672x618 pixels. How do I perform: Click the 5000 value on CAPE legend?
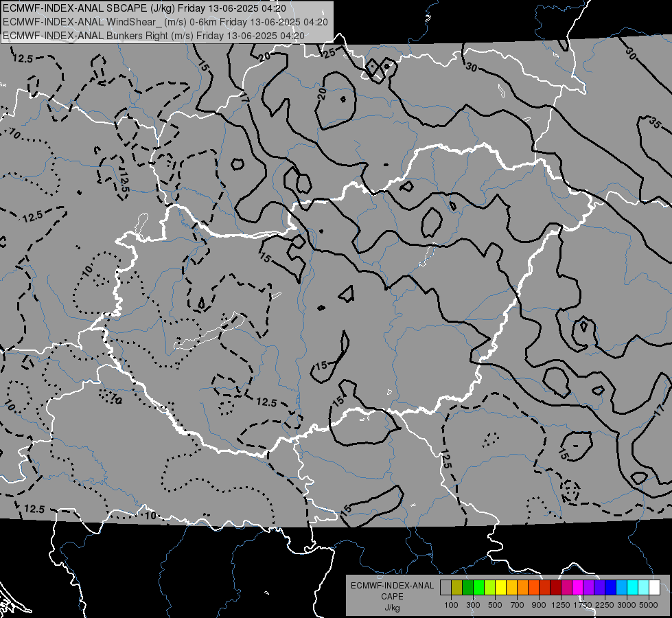click(649, 605)
